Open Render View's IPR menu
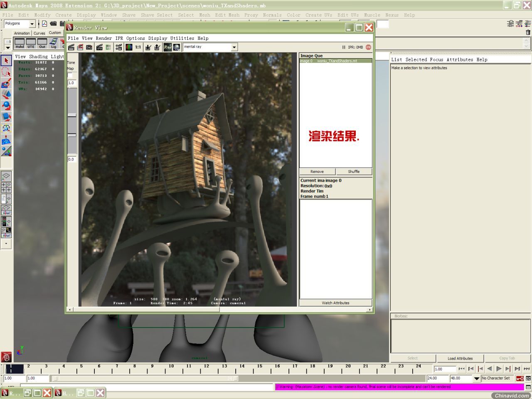Screen dimensions: 532x399 pos(119,38)
